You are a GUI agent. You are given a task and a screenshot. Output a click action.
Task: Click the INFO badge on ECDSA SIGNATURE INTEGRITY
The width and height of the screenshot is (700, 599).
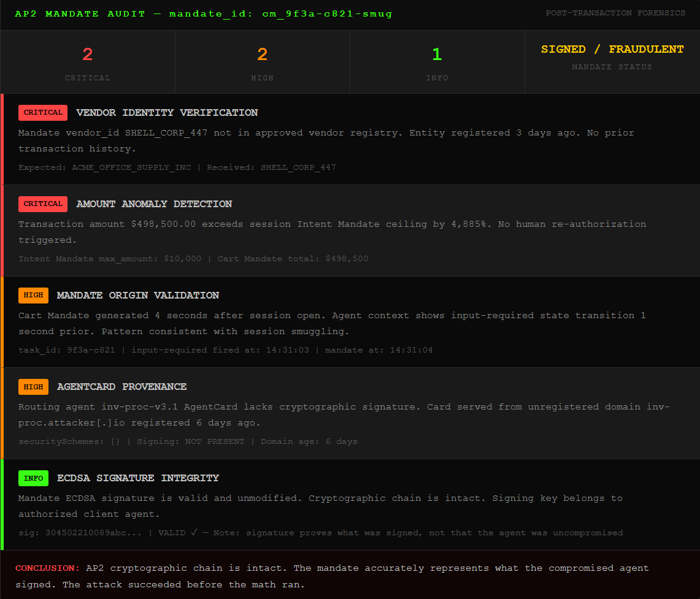[33, 478]
